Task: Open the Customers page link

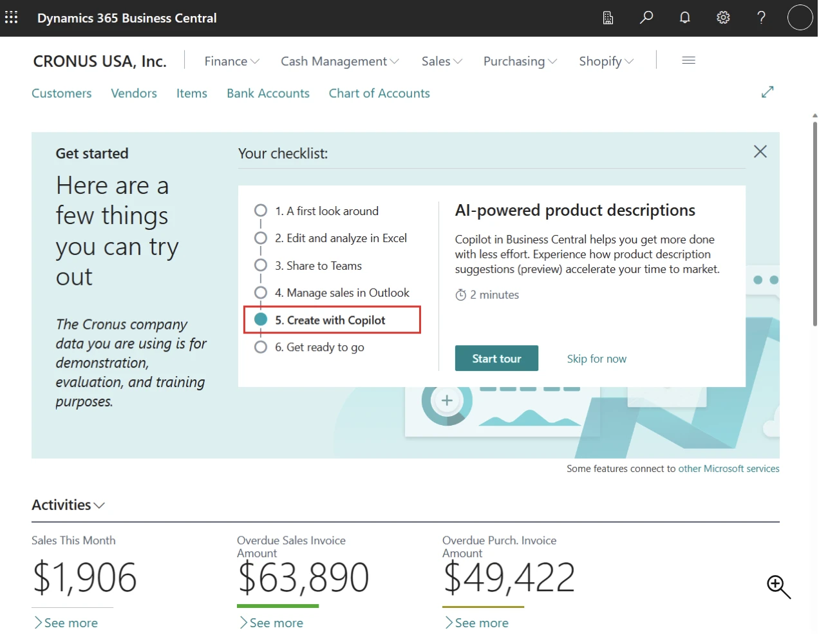Action: tap(62, 93)
